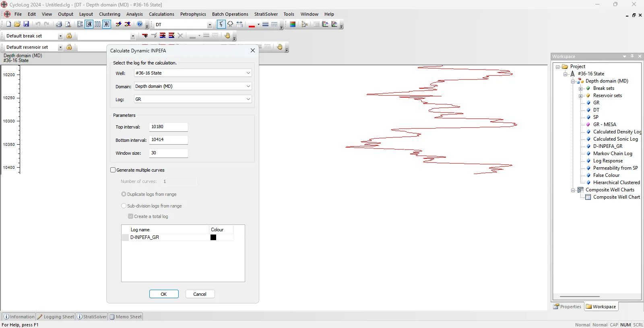Image resolution: width=644 pixels, height=328 pixels.
Task: Collapse the Project node in Workspace tree
Action: pyautogui.click(x=558, y=66)
